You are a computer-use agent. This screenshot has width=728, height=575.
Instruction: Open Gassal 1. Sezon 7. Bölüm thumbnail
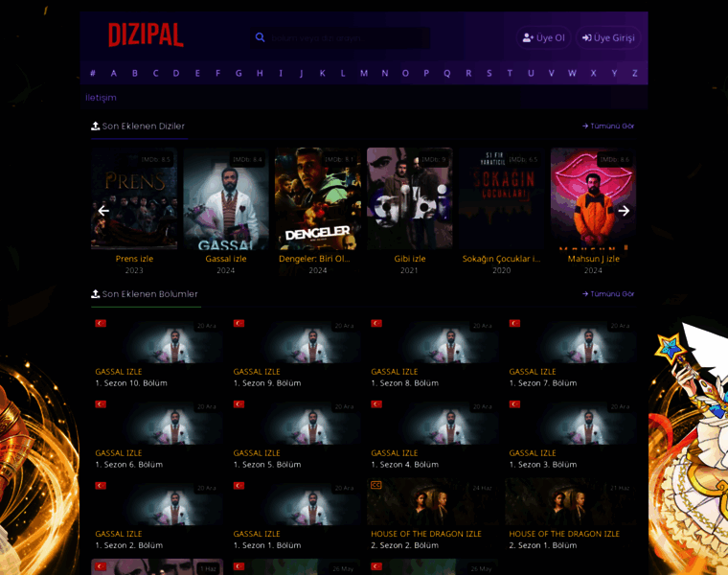click(571, 341)
